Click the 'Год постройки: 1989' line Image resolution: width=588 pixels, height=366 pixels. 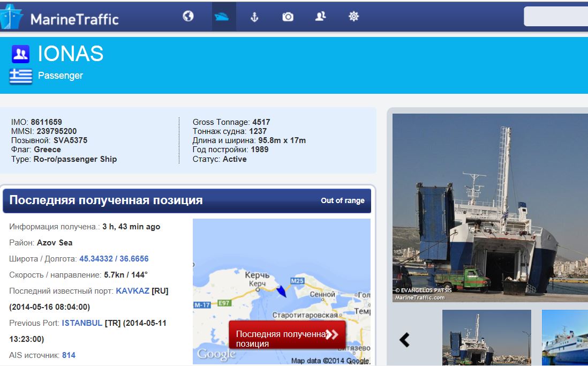231,150
